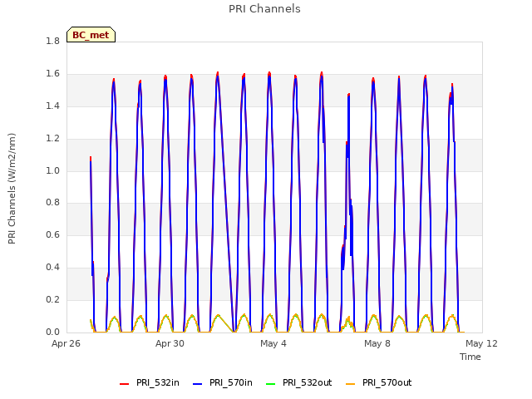This screenshot has height=399, width=532.
Task: Click the 1.4 y-axis tick label
Action: pos(52,106)
